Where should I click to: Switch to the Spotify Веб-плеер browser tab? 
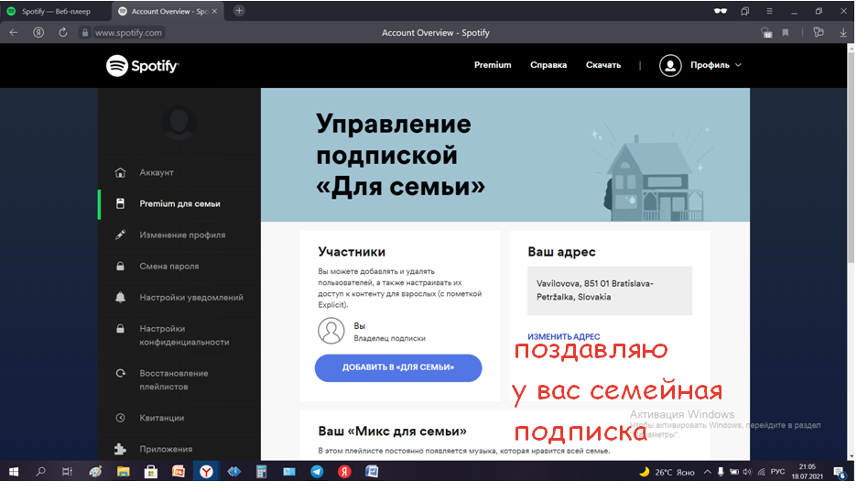[55, 11]
